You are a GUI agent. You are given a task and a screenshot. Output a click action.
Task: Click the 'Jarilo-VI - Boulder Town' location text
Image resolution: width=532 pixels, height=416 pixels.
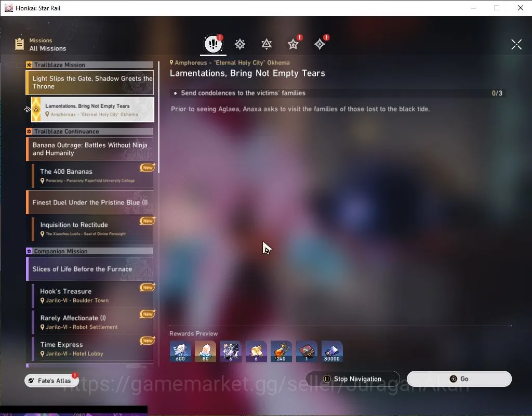pyautogui.click(x=77, y=301)
